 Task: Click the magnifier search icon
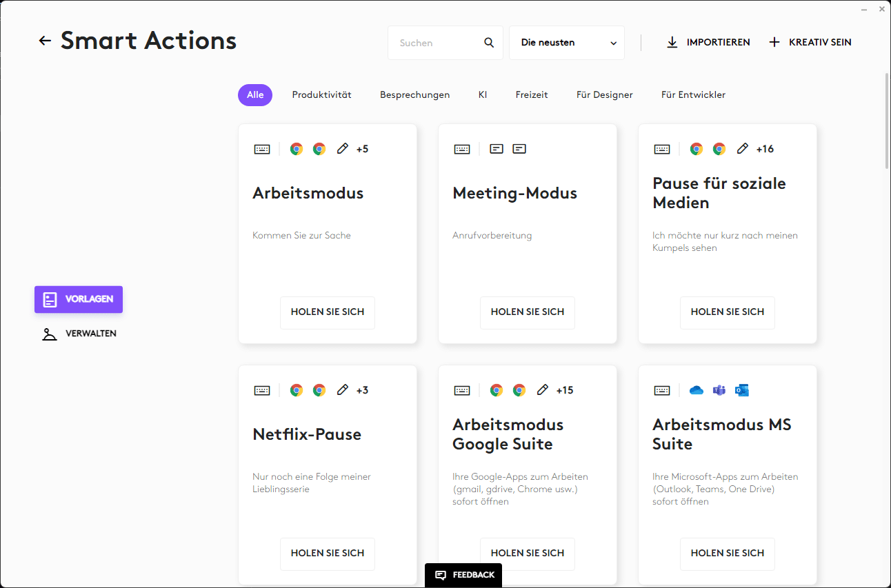pos(489,43)
